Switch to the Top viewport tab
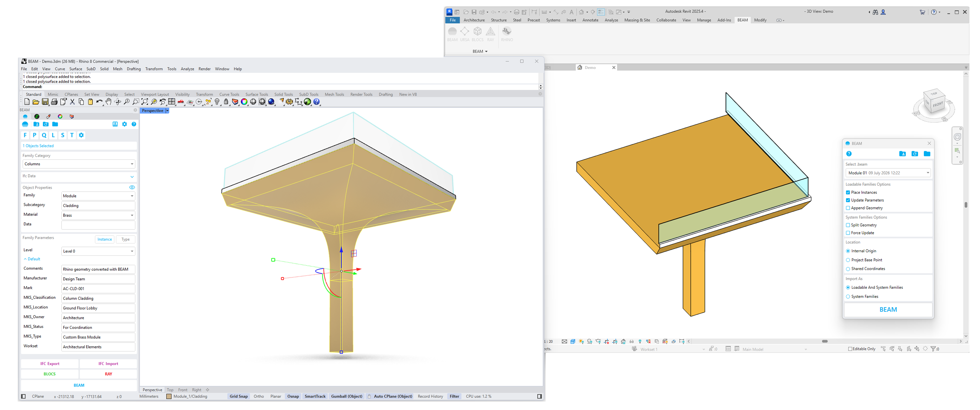The image size is (980, 410). click(x=170, y=390)
